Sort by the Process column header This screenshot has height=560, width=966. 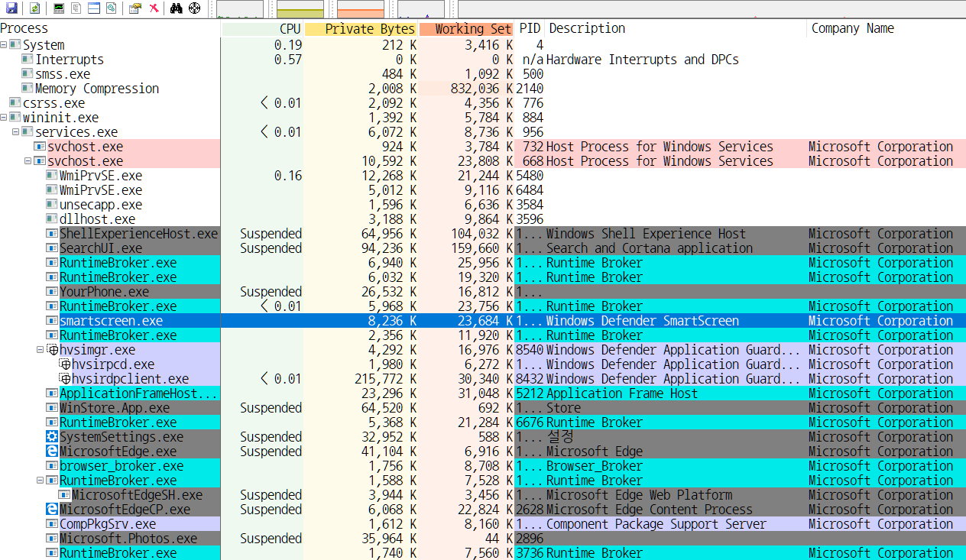(x=110, y=28)
